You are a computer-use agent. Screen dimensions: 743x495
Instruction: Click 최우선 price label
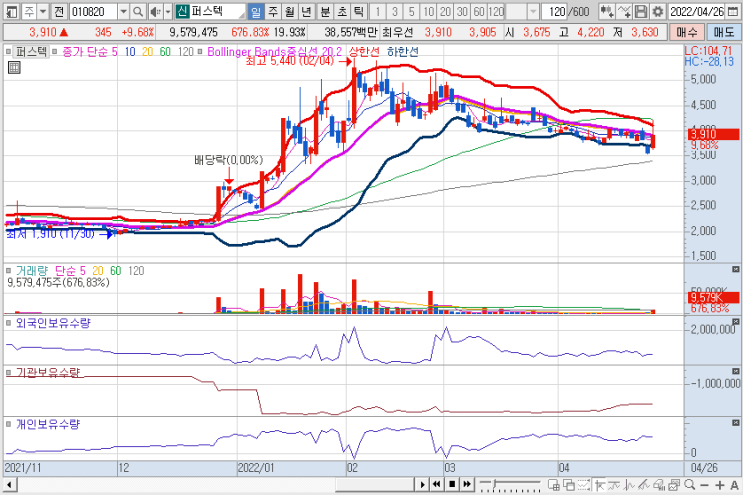(398, 32)
